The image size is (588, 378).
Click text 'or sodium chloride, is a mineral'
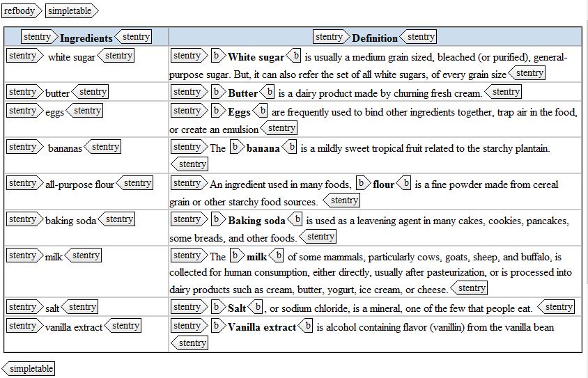335,308
